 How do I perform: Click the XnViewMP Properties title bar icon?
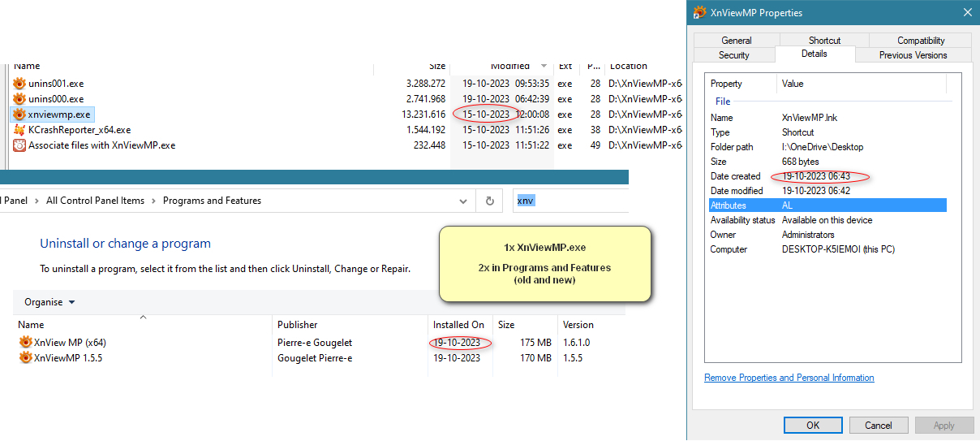click(x=700, y=13)
